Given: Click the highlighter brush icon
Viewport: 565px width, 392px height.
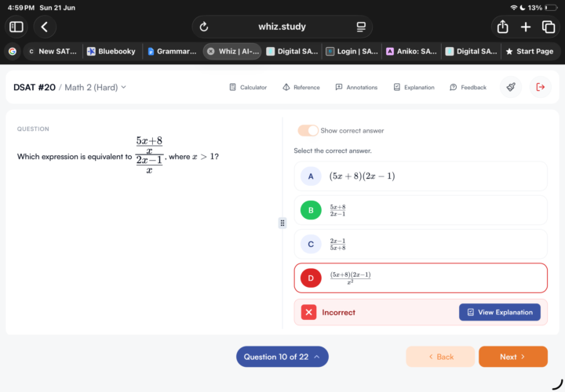Looking at the screenshot, I should pos(511,87).
